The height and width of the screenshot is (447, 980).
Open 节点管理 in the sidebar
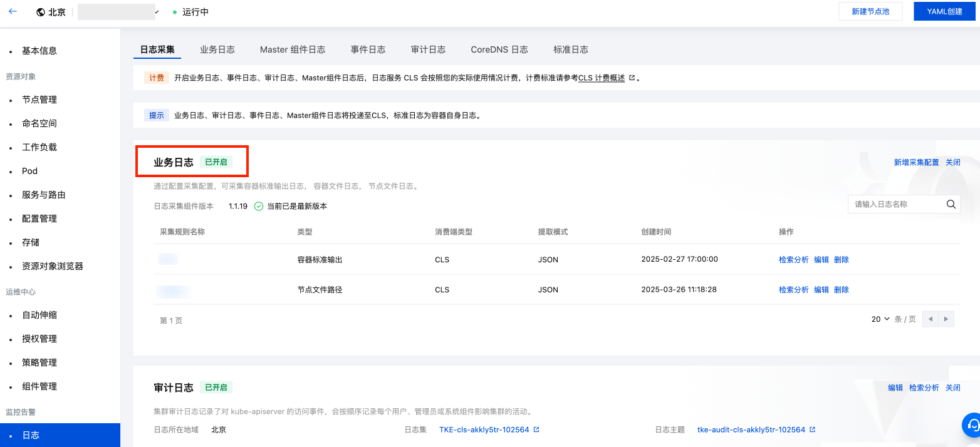click(x=39, y=100)
